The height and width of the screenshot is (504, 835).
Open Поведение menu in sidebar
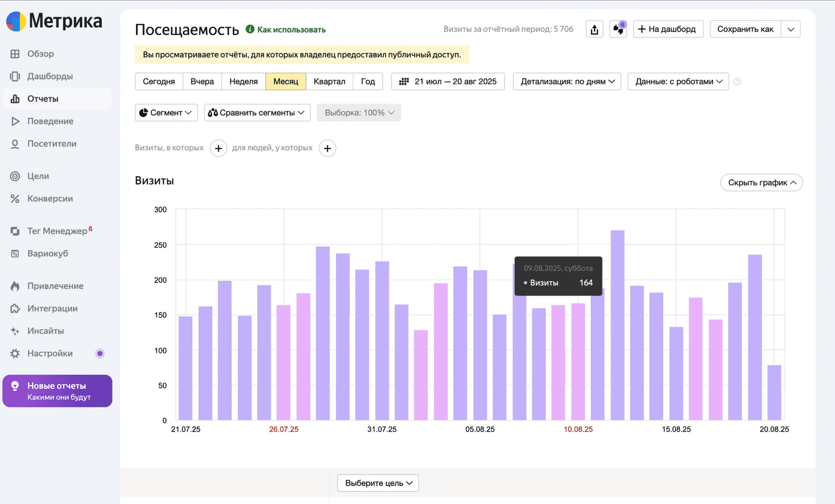click(x=50, y=121)
